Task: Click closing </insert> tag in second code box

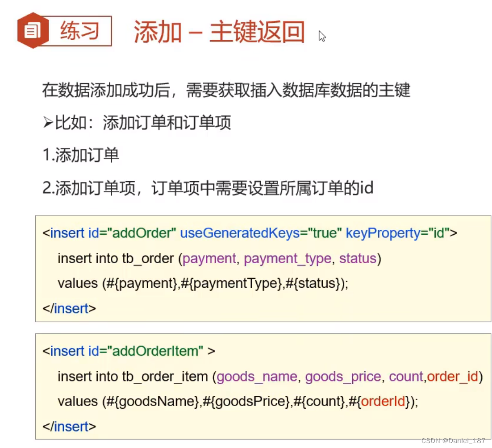Action: (x=69, y=427)
